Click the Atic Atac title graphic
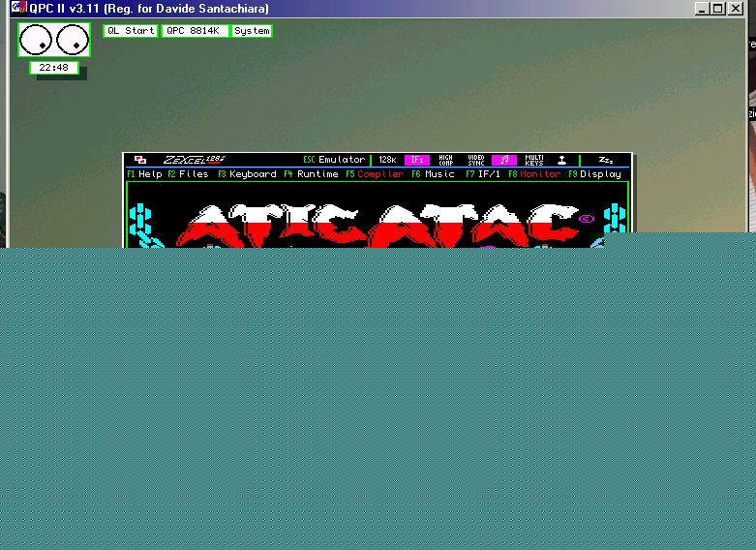The height and width of the screenshot is (550, 756). point(378,226)
